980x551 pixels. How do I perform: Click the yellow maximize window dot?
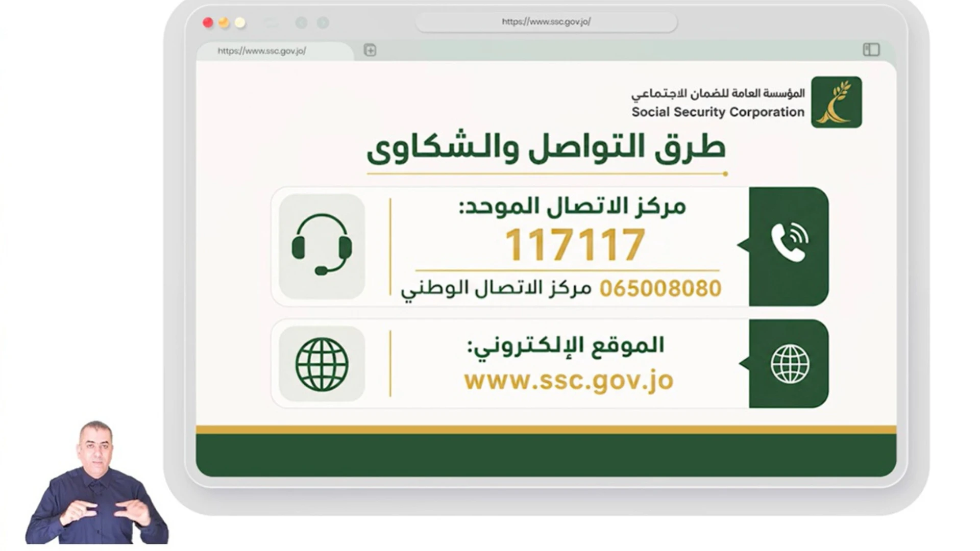[x=240, y=22]
